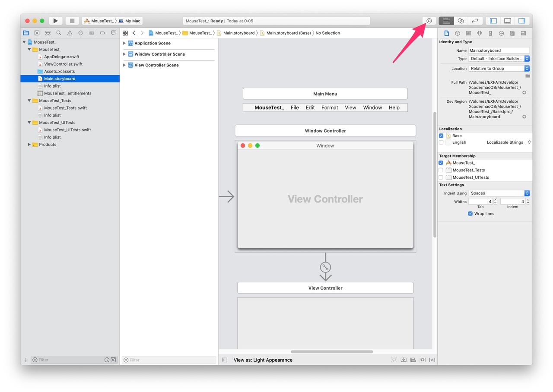Click the Align button in the canvas bar
The image size is (553, 392).
pos(413,360)
